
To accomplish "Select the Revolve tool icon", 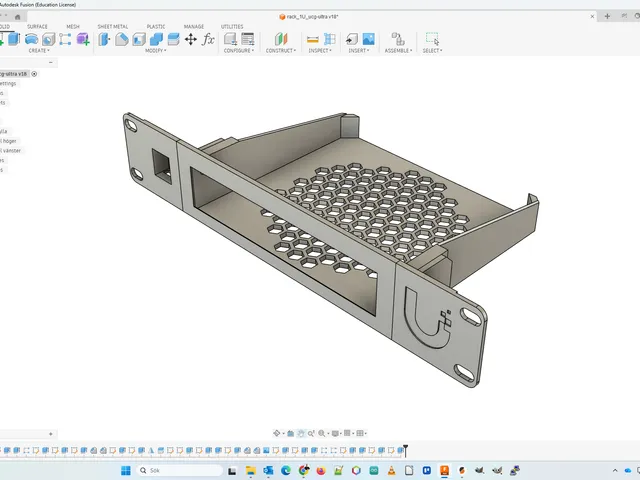I will point(31,39).
